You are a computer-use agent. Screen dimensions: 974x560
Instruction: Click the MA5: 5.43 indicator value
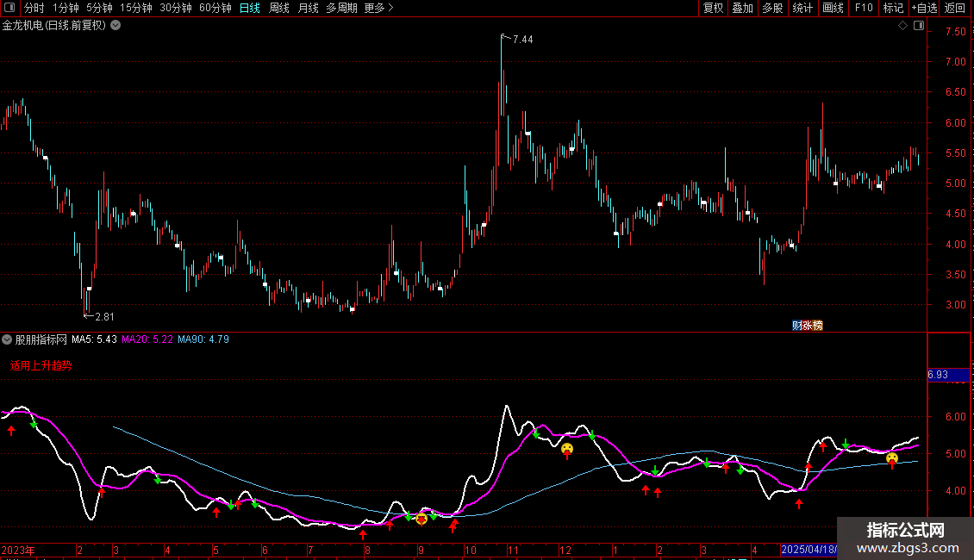(94, 339)
